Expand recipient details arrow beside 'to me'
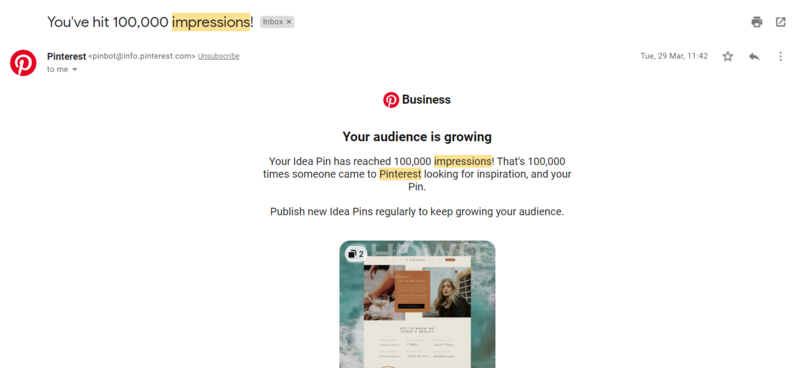The width and height of the screenshot is (800, 368). tap(74, 69)
